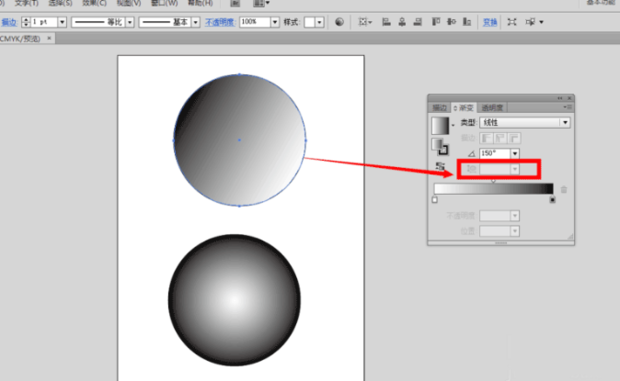The width and height of the screenshot is (620, 381).
Task: Click the blue 不透明度 link label
Action: click(x=219, y=23)
